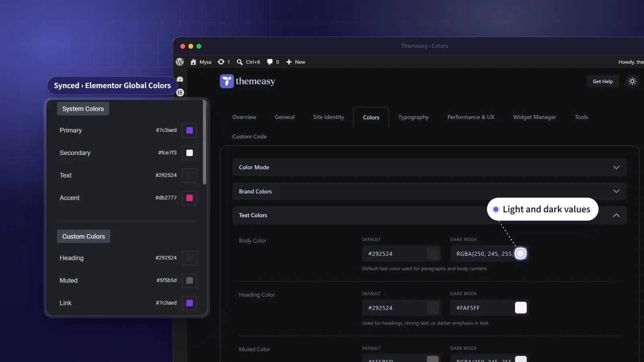
Task: Open Body Color default swatch
Action: click(x=433, y=254)
